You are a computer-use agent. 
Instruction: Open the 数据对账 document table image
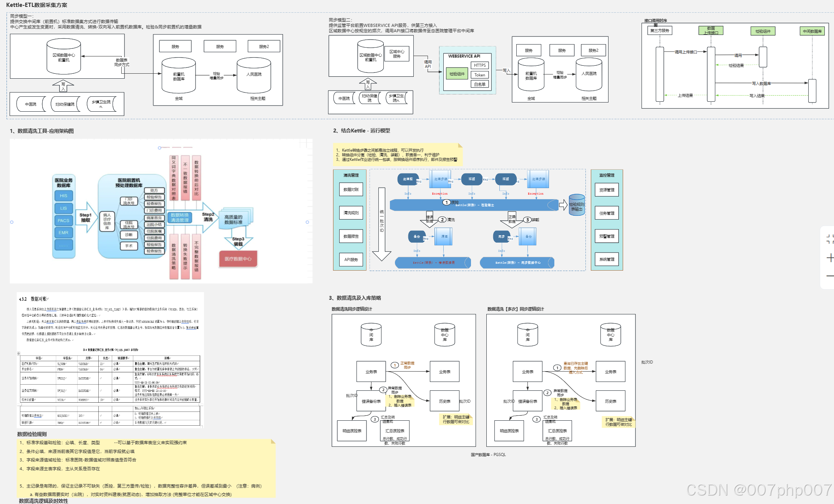click(x=110, y=360)
